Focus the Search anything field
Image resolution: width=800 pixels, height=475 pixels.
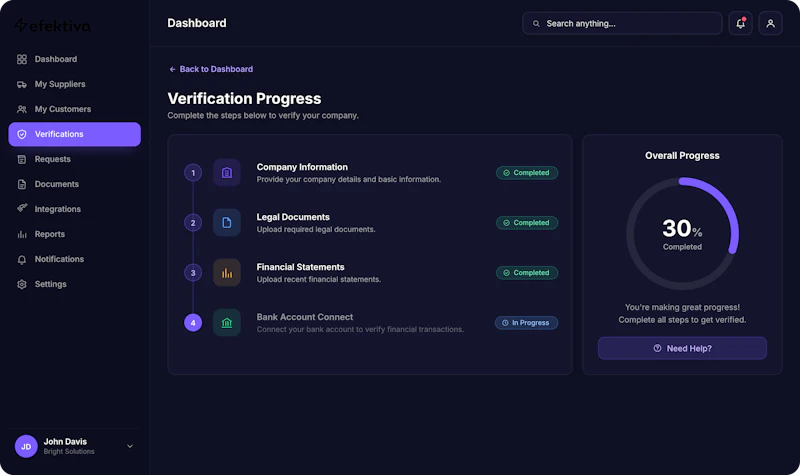622,23
